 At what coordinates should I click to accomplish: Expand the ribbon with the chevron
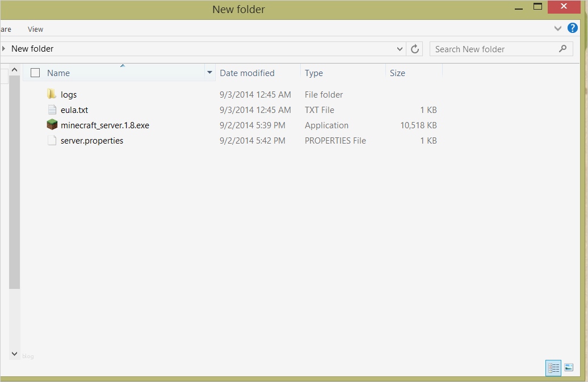557,28
